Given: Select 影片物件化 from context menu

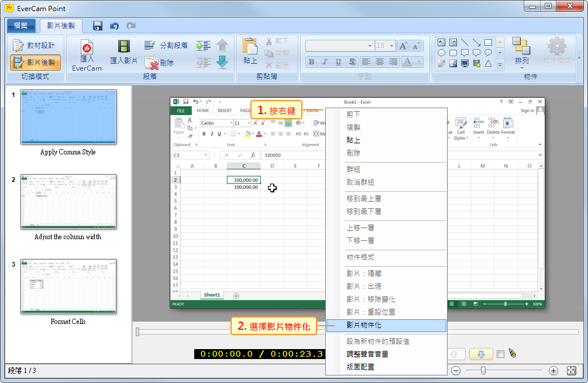Looking at the screenshot, I should [364, 325].
